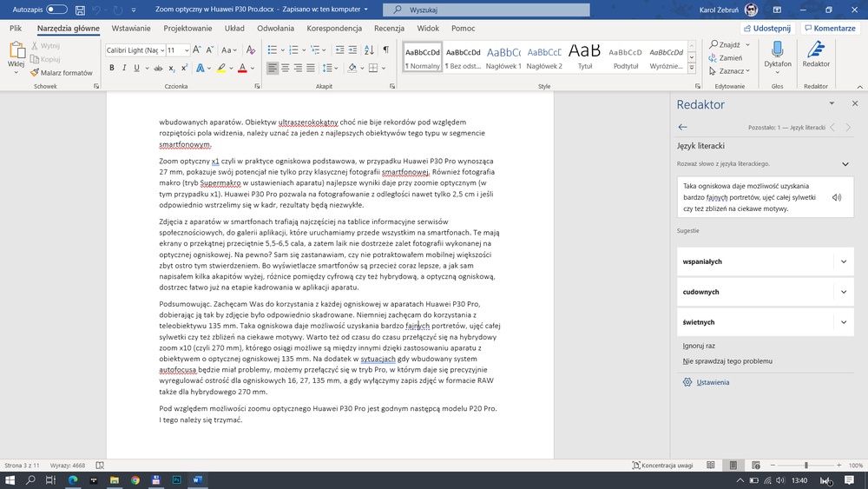Select the Nagłówek 1 style
The image size is (868, 489).
503,57
